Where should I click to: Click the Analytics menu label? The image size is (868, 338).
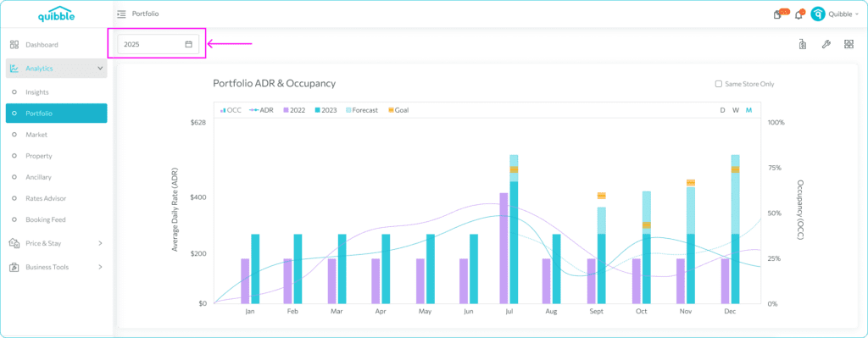pyautogui.click(x=39, y=69)
